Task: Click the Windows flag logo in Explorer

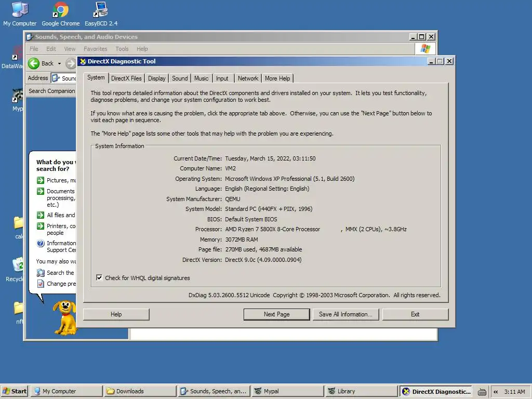Action: [425, 49]
